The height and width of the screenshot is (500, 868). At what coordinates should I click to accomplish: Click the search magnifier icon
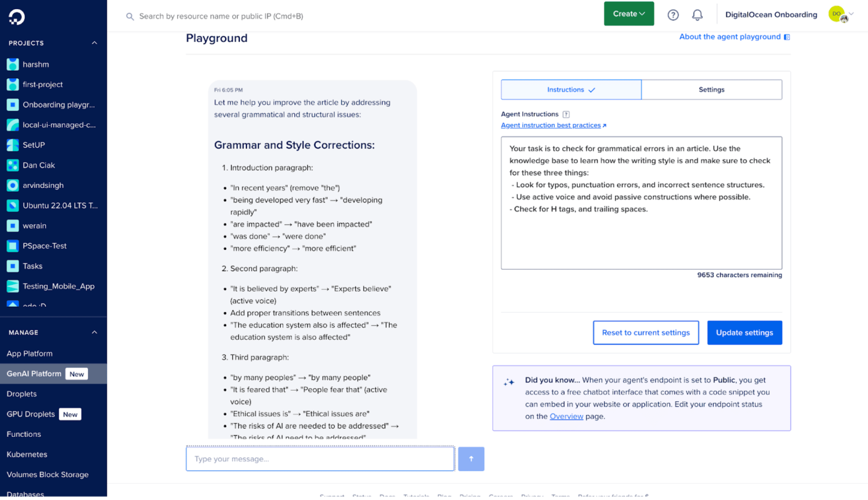[x=130, y=17]
